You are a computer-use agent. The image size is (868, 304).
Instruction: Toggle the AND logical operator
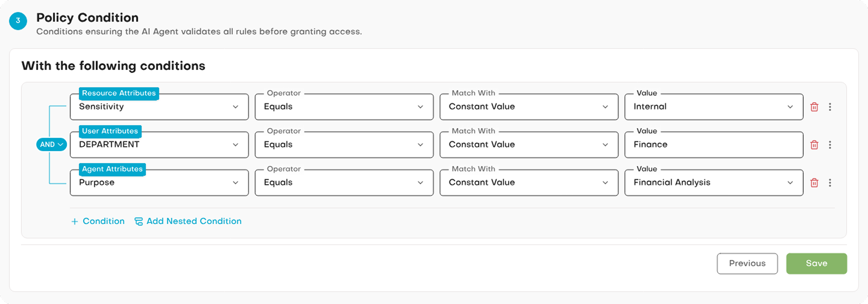[51, 144]
